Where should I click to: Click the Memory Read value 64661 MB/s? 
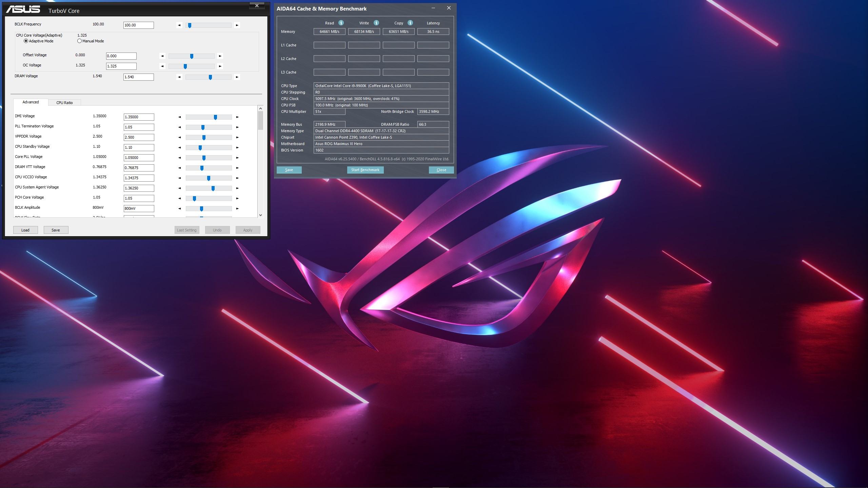coord(330,32)
